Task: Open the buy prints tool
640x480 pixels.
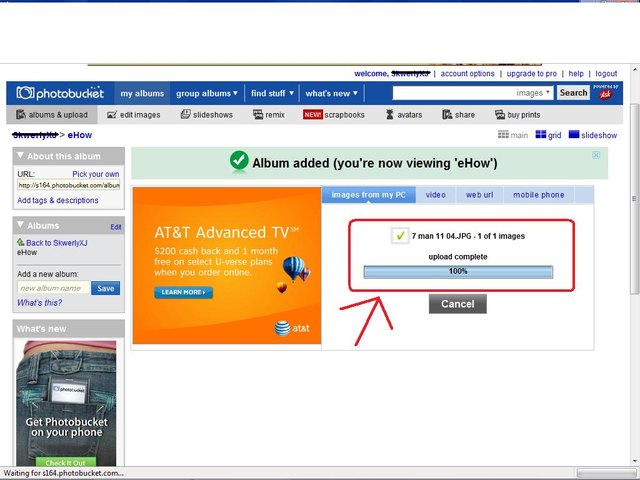Action: (518, 115)
